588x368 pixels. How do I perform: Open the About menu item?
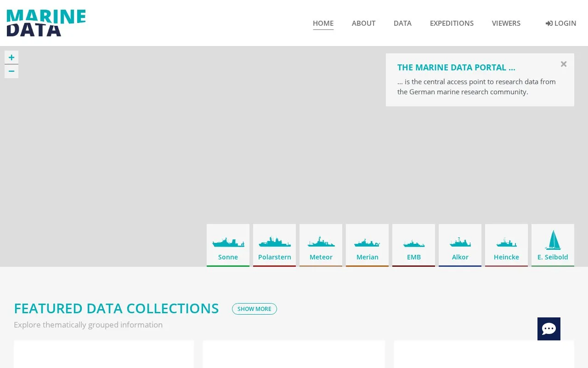pos(364,23)
